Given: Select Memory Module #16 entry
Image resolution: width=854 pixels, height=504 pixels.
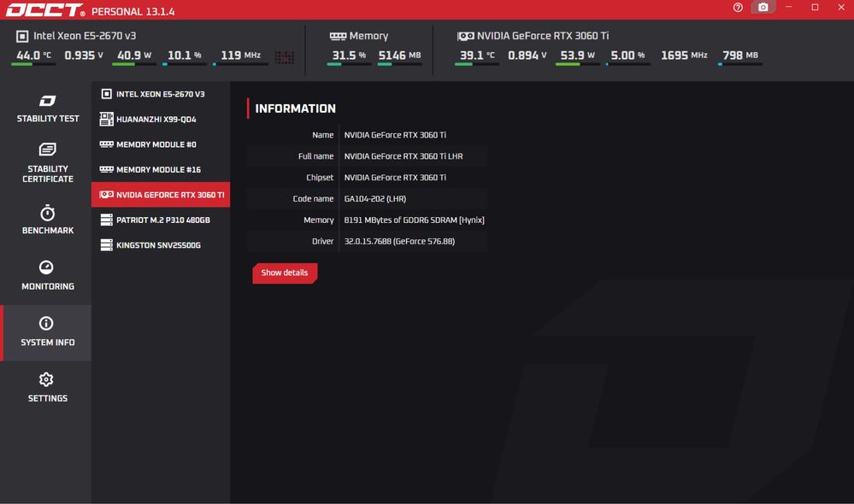Looking at the screenshot, I should tap(161, 169).
